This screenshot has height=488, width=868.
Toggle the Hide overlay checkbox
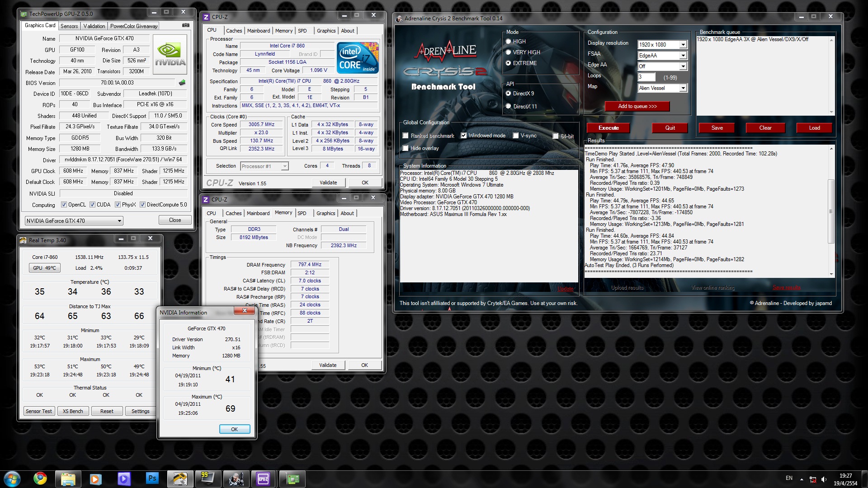(x=406, y=148)
